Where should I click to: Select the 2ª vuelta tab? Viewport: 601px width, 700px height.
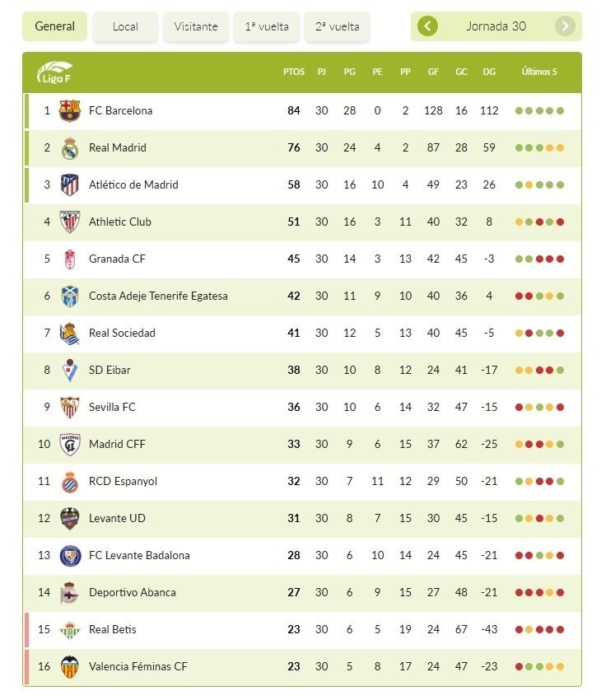tap(338, 26)
